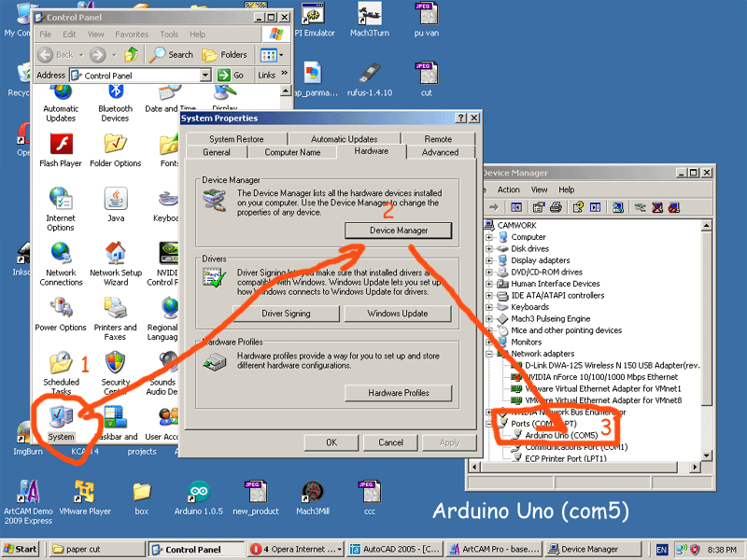Expand IDE ATA/ATAPI controllers node

coord(488,295)
